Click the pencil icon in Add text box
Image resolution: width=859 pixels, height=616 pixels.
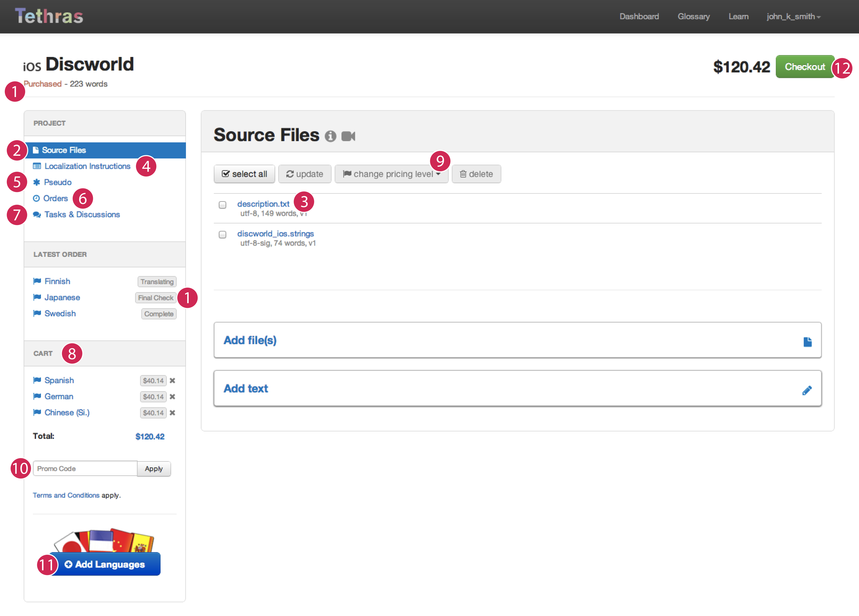[x=807, y=390]
